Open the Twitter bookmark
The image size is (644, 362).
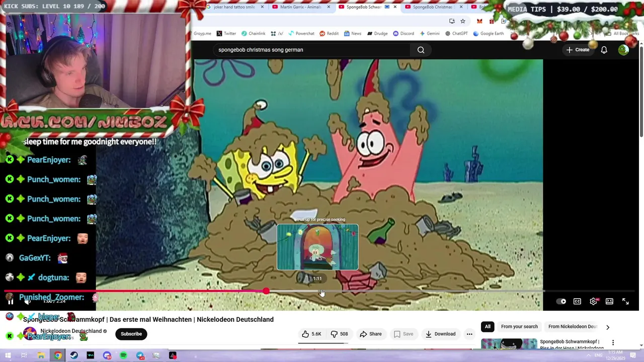pos(226,34)
